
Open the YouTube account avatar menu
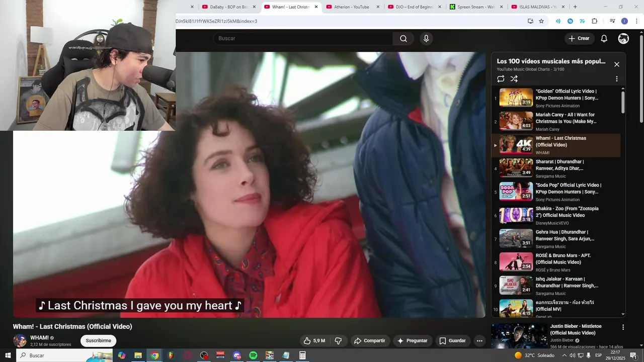[623, 39]
